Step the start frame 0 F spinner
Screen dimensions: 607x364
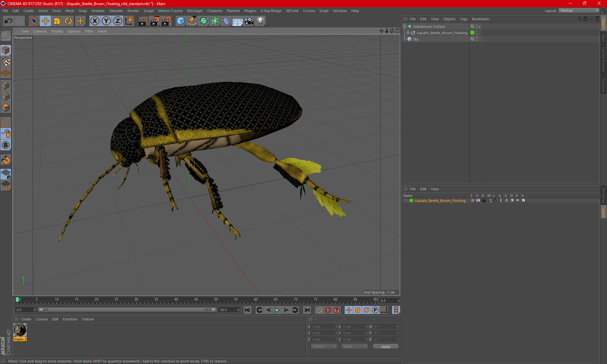(34, 310)
